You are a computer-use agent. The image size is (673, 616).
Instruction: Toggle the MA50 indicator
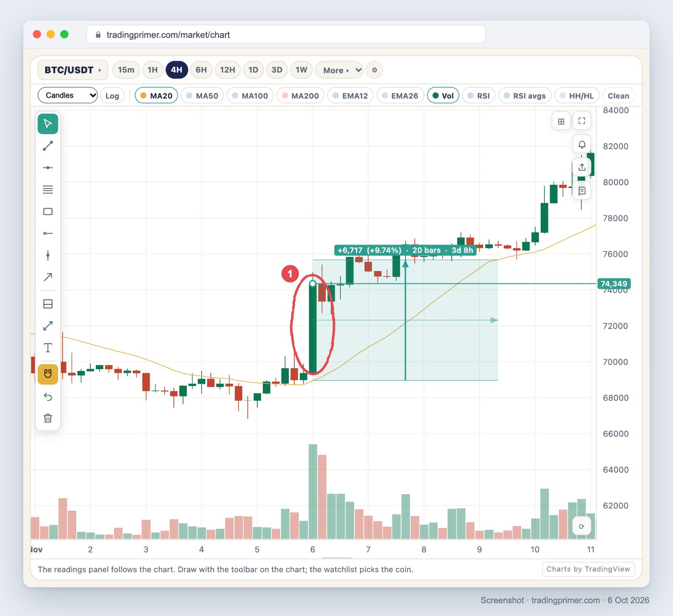coord(202,95)
